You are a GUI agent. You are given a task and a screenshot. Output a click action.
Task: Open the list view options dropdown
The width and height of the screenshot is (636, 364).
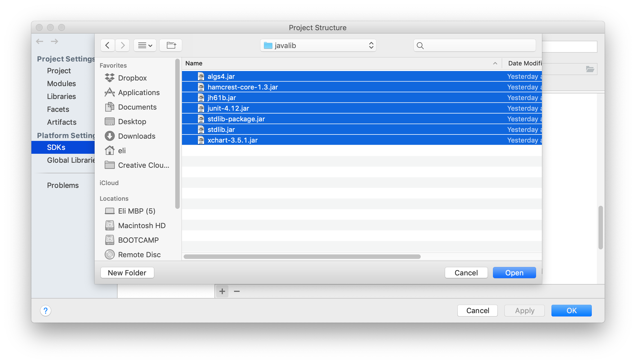145,45
